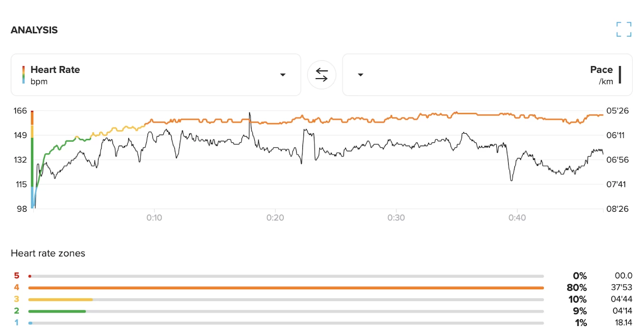Click the zone 2 green bar
The image size is (644, 334).
(x=57, y=311)
